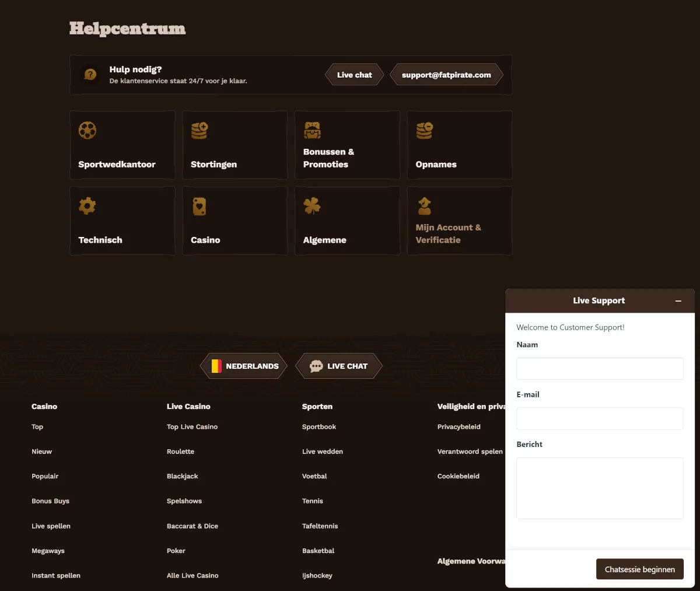Click the question mark help icon

click(90, 75)
